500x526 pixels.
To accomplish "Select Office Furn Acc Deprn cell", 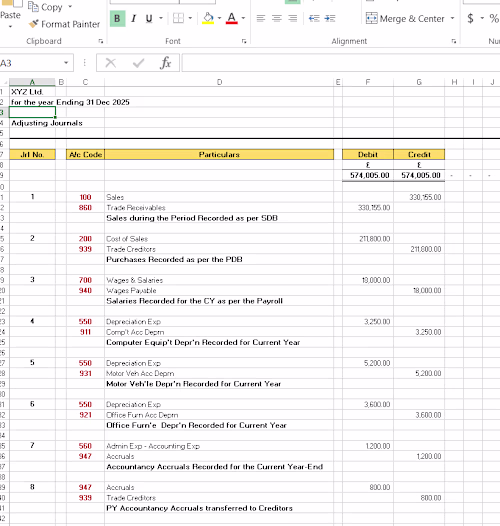I will (219, 415).
